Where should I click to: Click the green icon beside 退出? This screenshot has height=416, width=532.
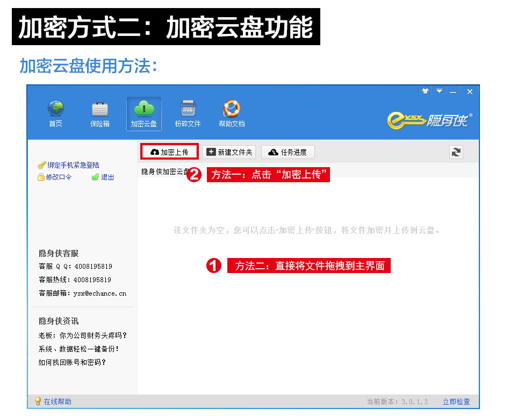[x=95, y=177]
